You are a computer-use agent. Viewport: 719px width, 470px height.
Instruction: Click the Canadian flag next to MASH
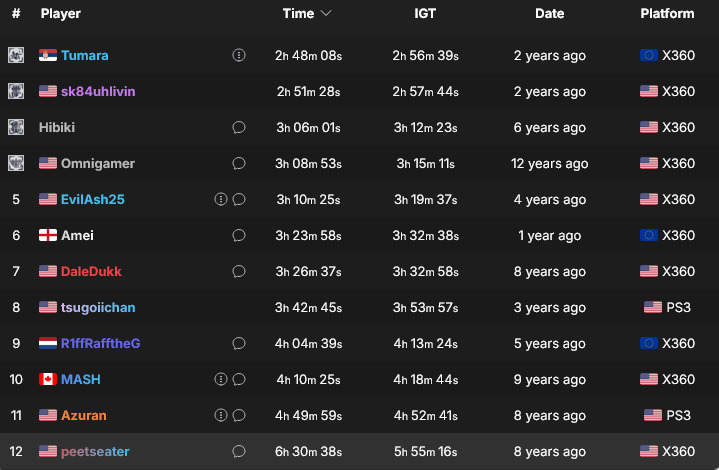48,379
